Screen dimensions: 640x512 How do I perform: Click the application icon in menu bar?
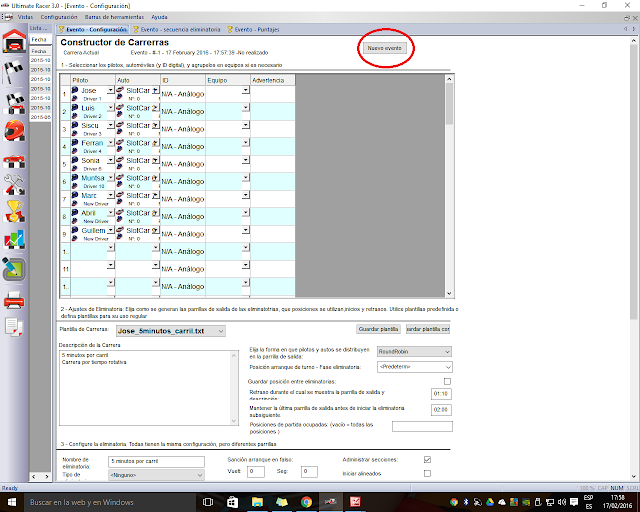point(7,17)
